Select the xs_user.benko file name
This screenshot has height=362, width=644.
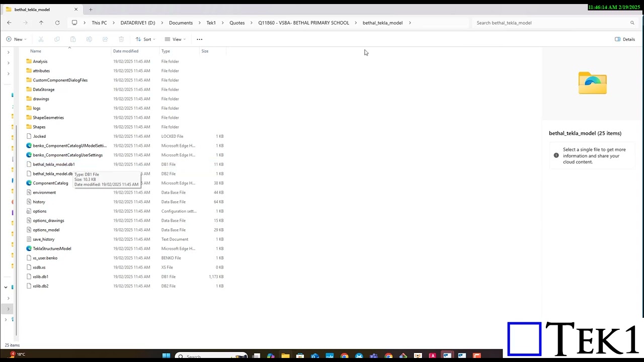point(45,258)
